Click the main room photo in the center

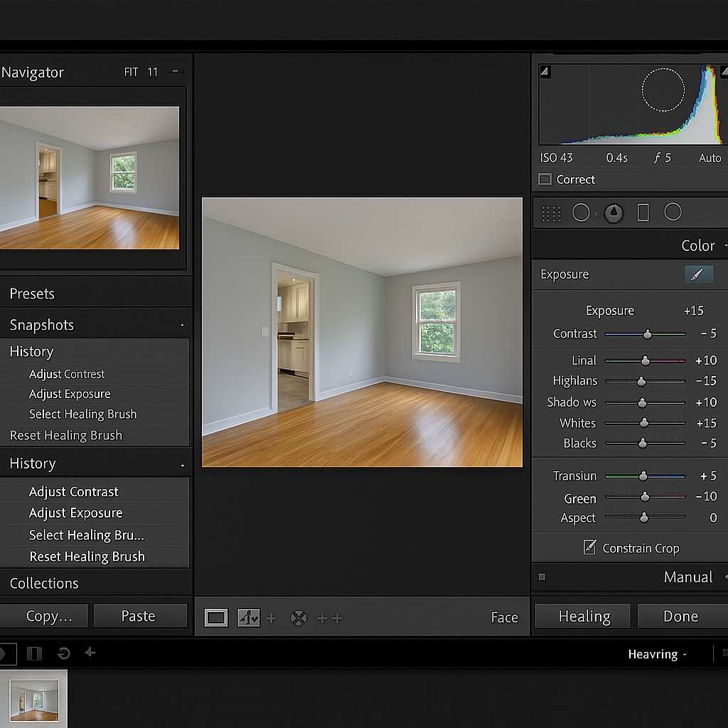click(362, 332)
